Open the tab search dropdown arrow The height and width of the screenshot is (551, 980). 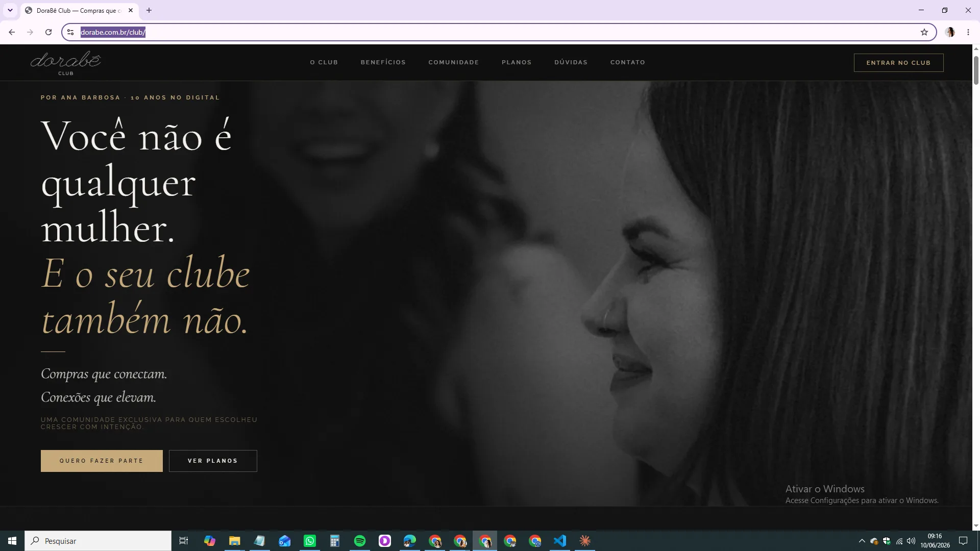click(10, 10)
